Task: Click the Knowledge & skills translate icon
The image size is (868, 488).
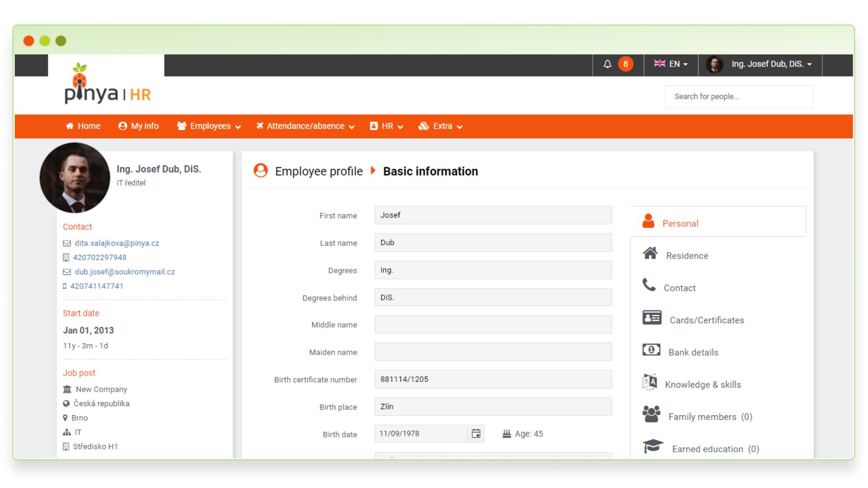Action: point(650,382)
